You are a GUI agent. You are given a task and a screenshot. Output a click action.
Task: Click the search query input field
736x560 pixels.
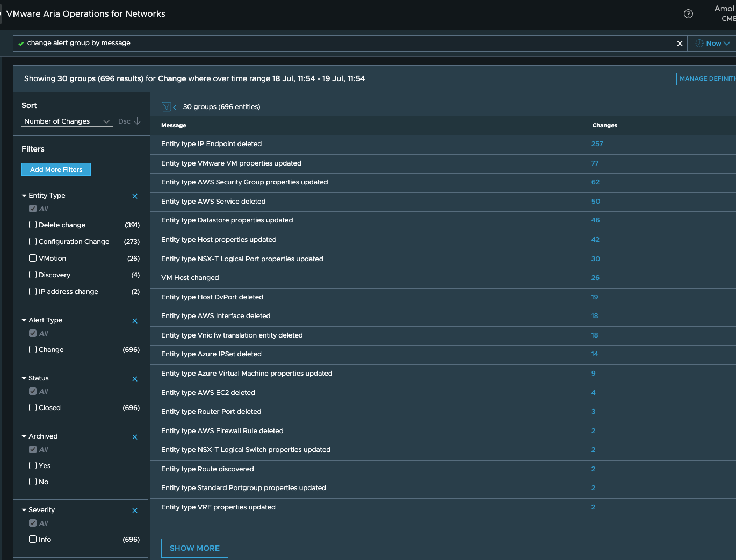click(349, 44)
